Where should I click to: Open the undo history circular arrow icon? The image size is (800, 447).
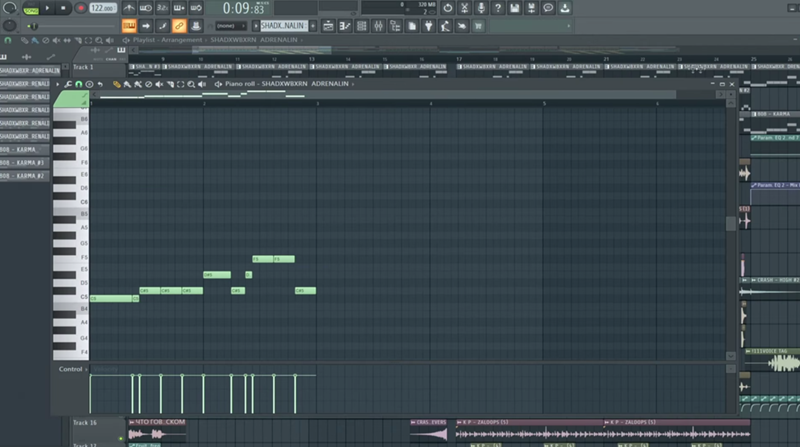[x=447, y=8]
